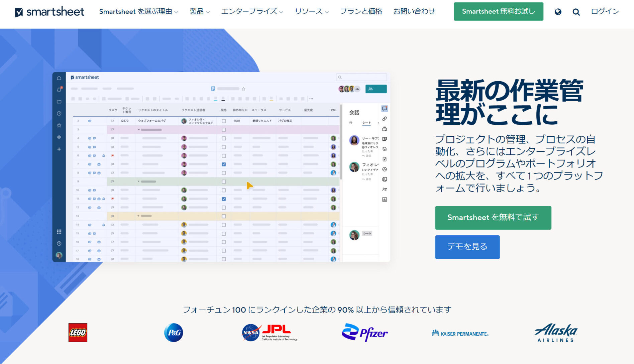Click inside the search field in the app header
Image resolution: width=634 pixels, height=364 pixels.
point(361,77)
